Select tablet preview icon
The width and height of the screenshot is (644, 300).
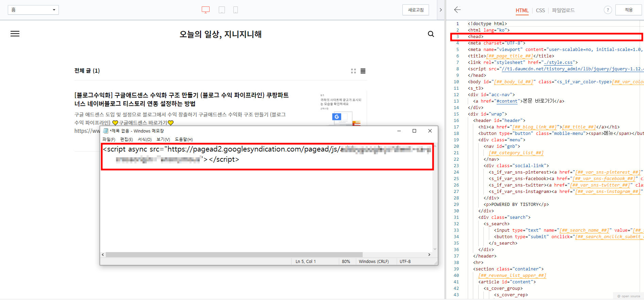coord(222,10)
